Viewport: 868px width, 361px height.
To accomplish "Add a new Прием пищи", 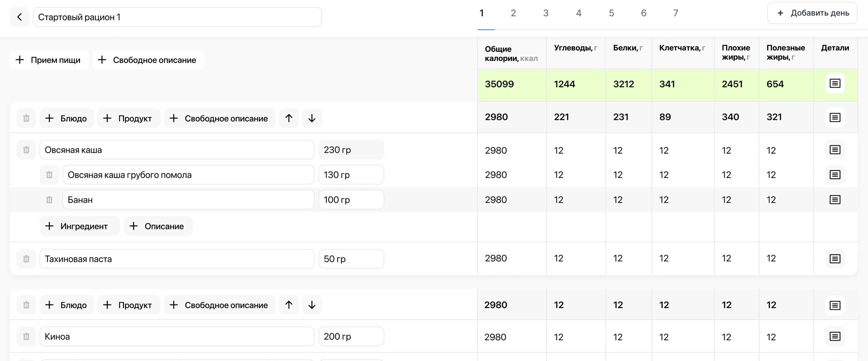I will tap(49, 60).
